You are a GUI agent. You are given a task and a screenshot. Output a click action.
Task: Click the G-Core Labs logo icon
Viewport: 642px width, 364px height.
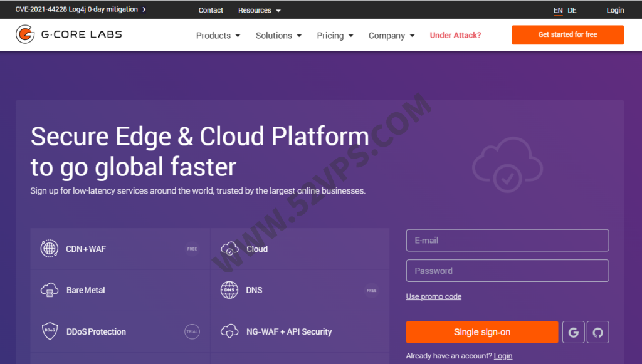click(x=25, y=34)
